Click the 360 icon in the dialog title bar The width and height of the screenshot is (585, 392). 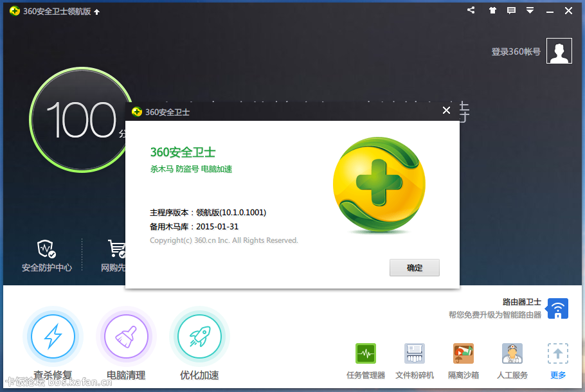coord(137,112)
